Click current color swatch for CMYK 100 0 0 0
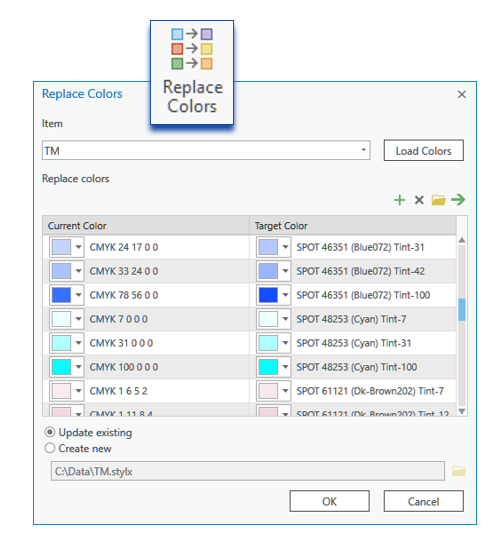This screenshot has height=542, width=503. click(61, 367)
